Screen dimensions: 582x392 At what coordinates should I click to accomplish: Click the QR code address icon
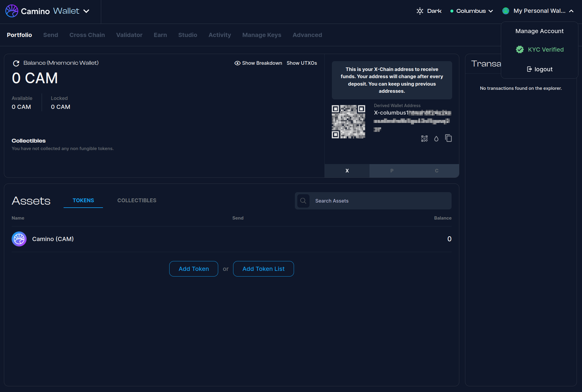click(x=424, y=138)
